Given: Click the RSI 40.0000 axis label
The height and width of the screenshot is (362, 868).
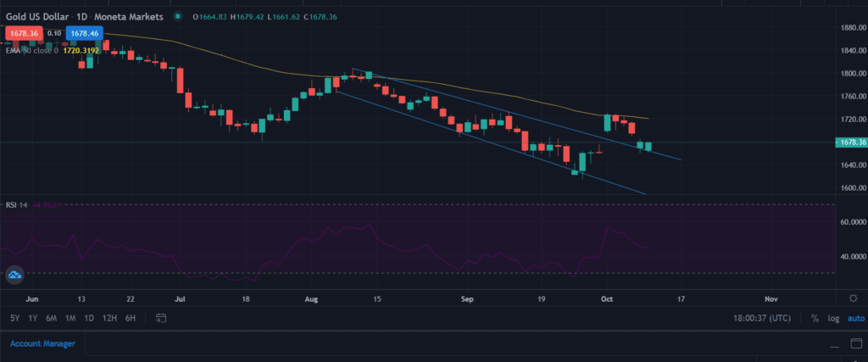Looking at the screenshot, I should tap(853, 257).
